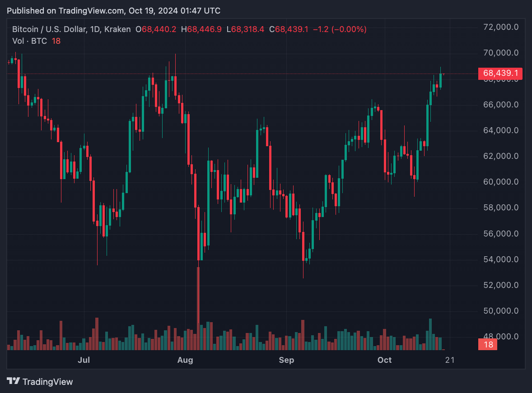
Task: Click the 66,000.0 price axis label
Action: click(x=501, y=104)
